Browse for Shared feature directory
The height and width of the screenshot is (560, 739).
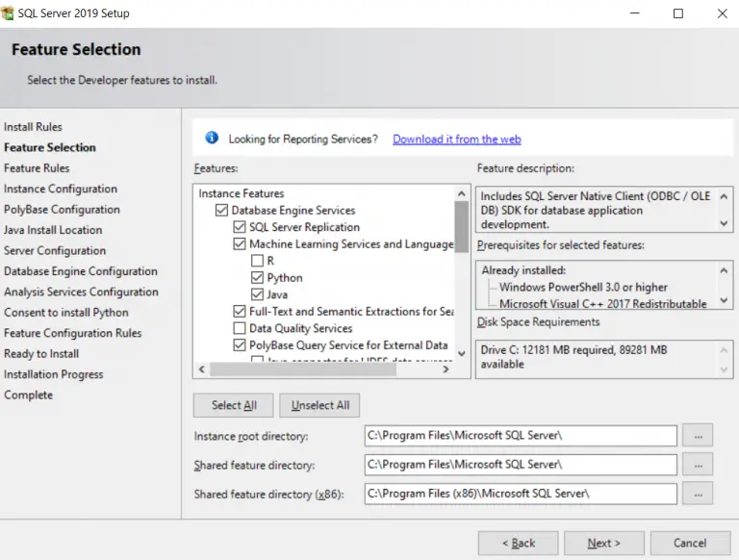pyautogui.click(x=698, y=465)
